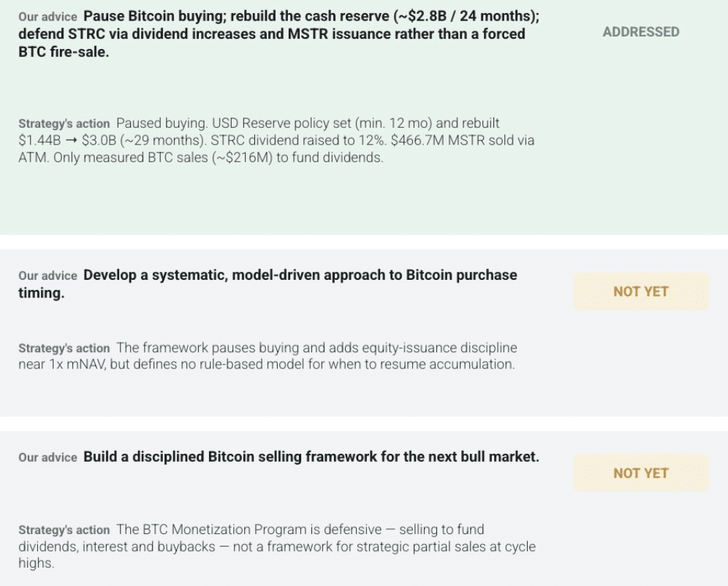Screen dimensions: 728x586
Task: Click "Strategy's action" label before "Paused buying"
Action: (x=64, y=124)
